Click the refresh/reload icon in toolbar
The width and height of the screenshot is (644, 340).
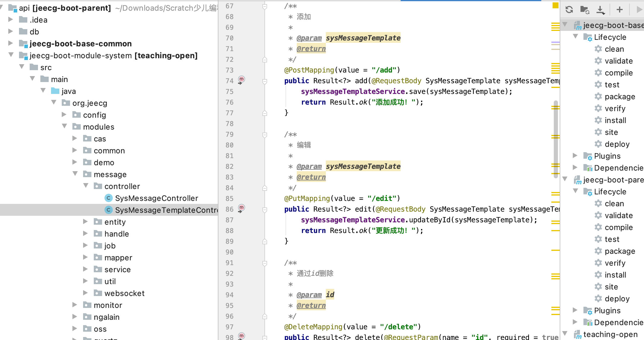click(569, 10)
